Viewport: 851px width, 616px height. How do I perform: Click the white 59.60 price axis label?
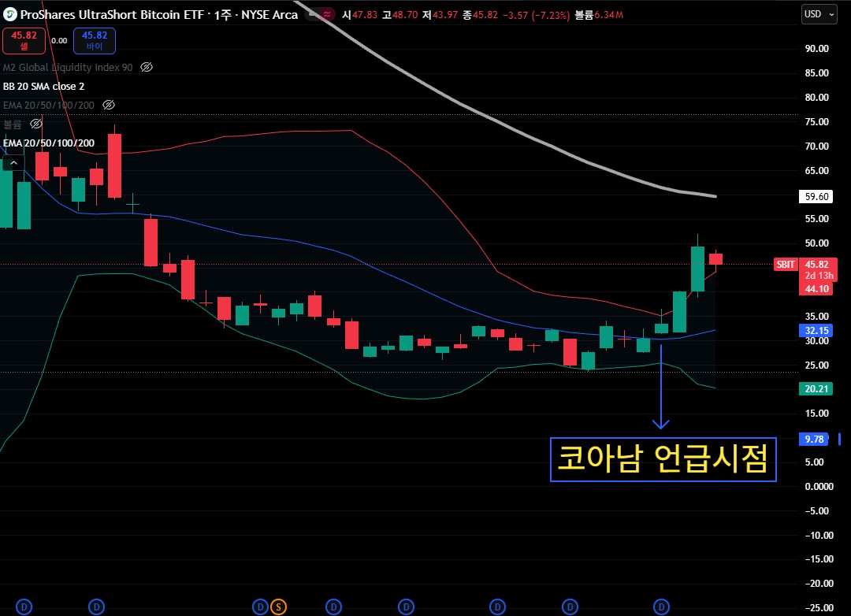click(x=816, y=196)
